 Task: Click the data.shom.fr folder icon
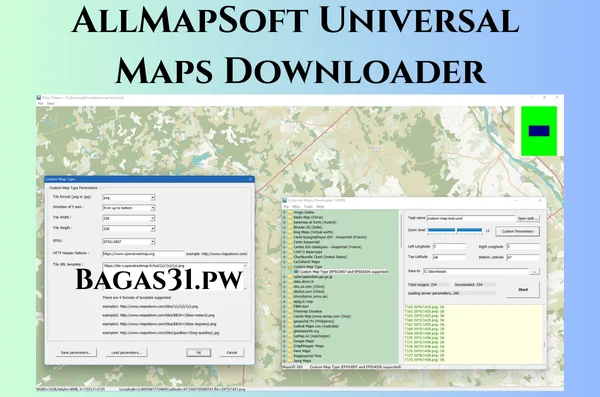coord(290,281)
